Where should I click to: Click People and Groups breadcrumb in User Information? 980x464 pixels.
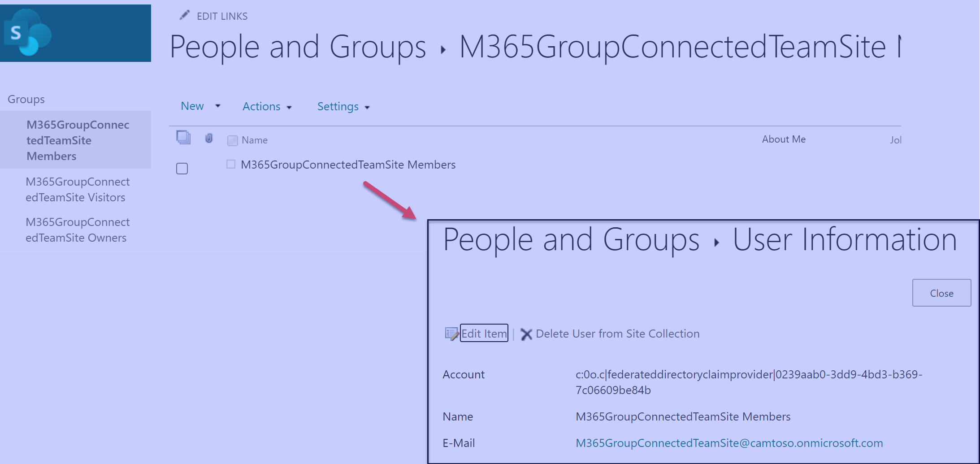571,240
